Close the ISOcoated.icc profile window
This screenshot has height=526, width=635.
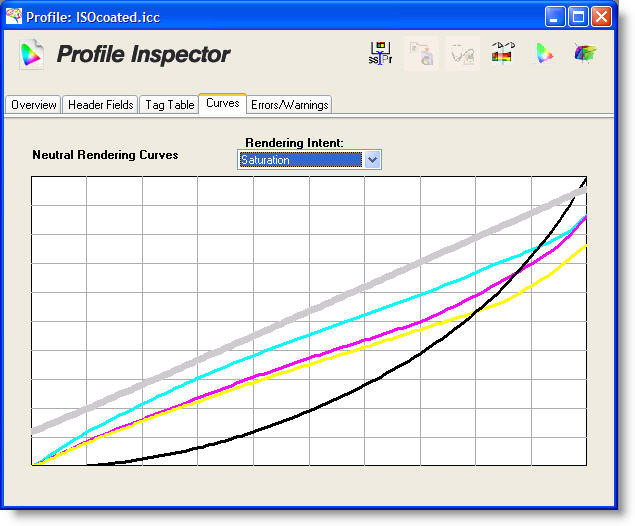pos(602,17)
